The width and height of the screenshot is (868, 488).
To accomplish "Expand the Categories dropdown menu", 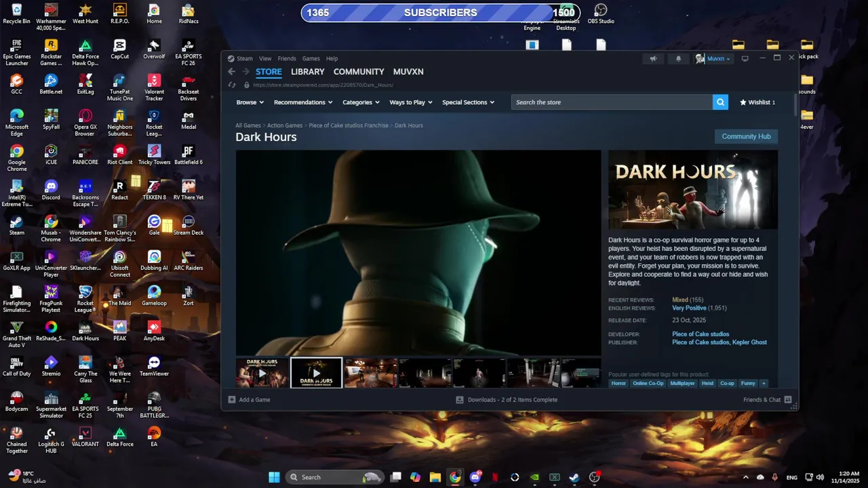I will pos(361,102).
